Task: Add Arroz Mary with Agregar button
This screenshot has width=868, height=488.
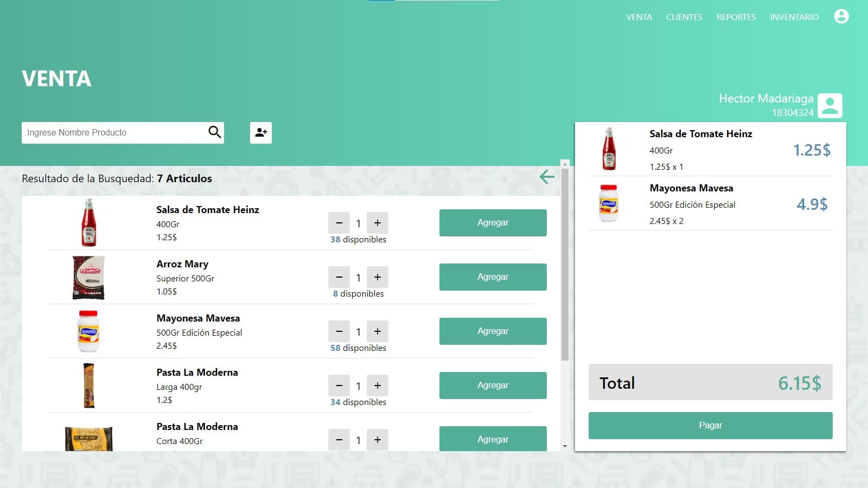Action: 493,277
